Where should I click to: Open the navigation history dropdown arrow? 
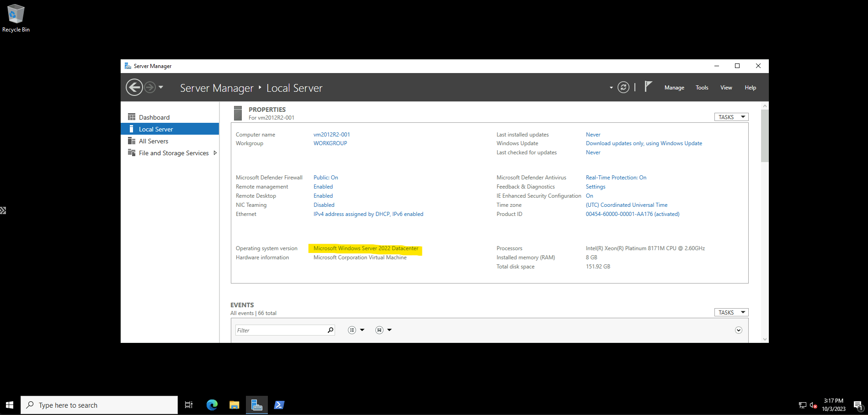pos(161,87)
